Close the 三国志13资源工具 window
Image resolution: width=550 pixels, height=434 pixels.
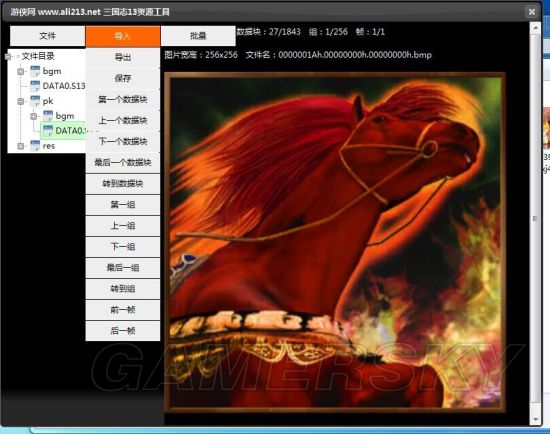point(532,12)
